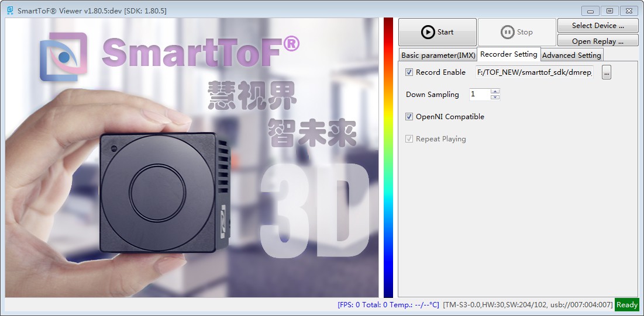Minimize the SmartToF Viewer window
The width and height of the screenshot is (644, 316).
pos(590,11)
